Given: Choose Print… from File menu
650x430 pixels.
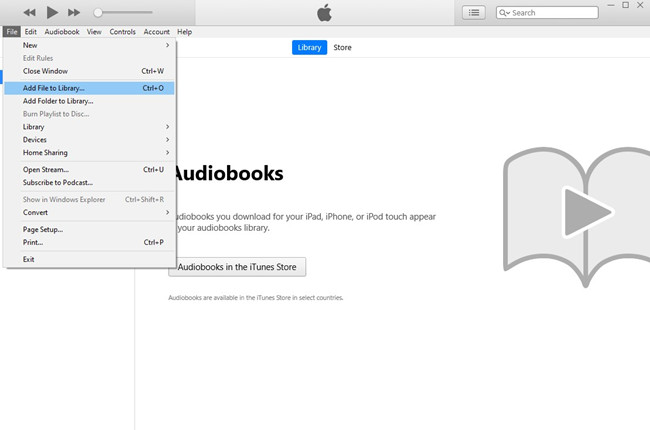Looking at the screenshot, I should [x=89, y=242].
